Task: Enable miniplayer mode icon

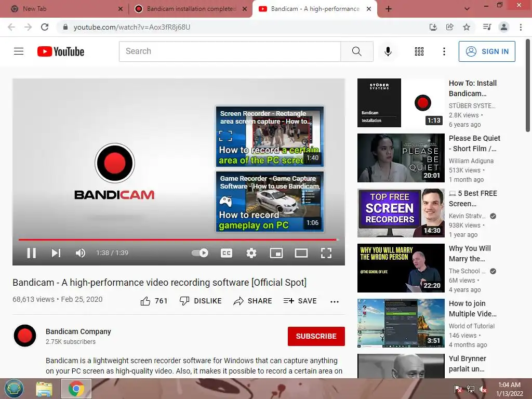Action: click(276, 253)
